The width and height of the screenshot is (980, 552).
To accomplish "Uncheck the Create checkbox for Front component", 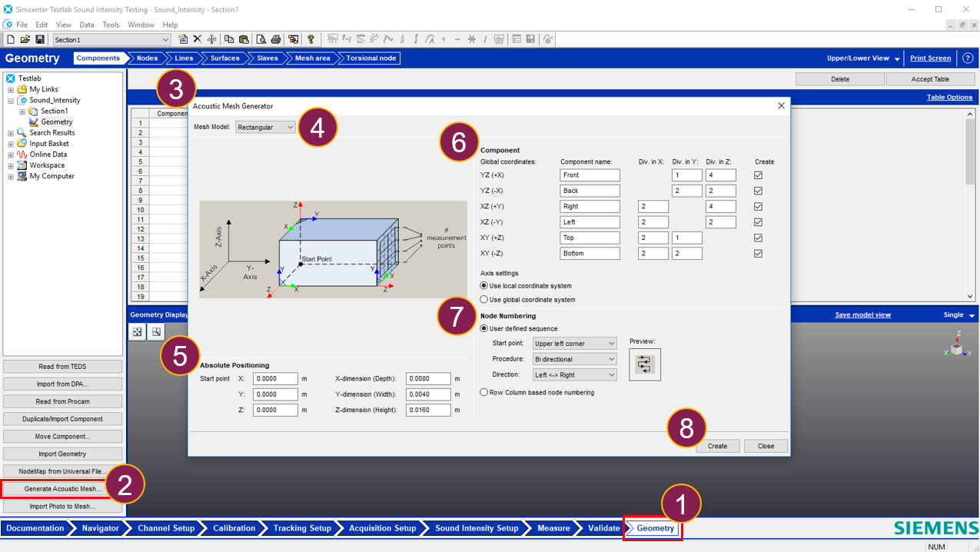I will (758, 175).
